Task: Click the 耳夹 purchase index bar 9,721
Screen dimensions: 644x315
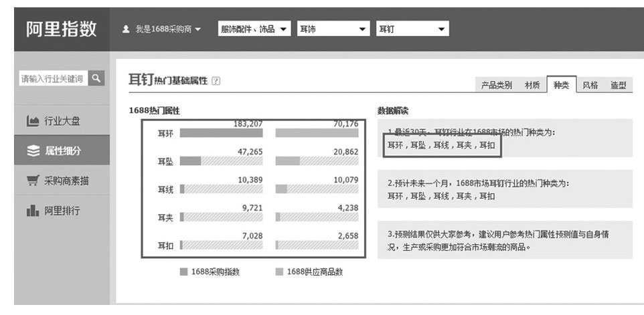Action: pyautogui.click(x=222, y=217)
